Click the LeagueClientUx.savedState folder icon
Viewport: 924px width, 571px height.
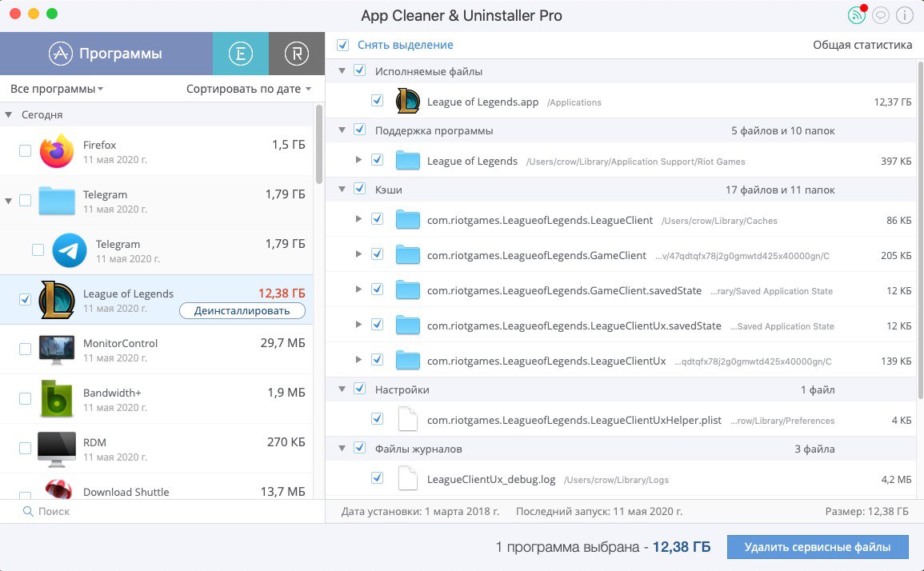click(407, 325)
